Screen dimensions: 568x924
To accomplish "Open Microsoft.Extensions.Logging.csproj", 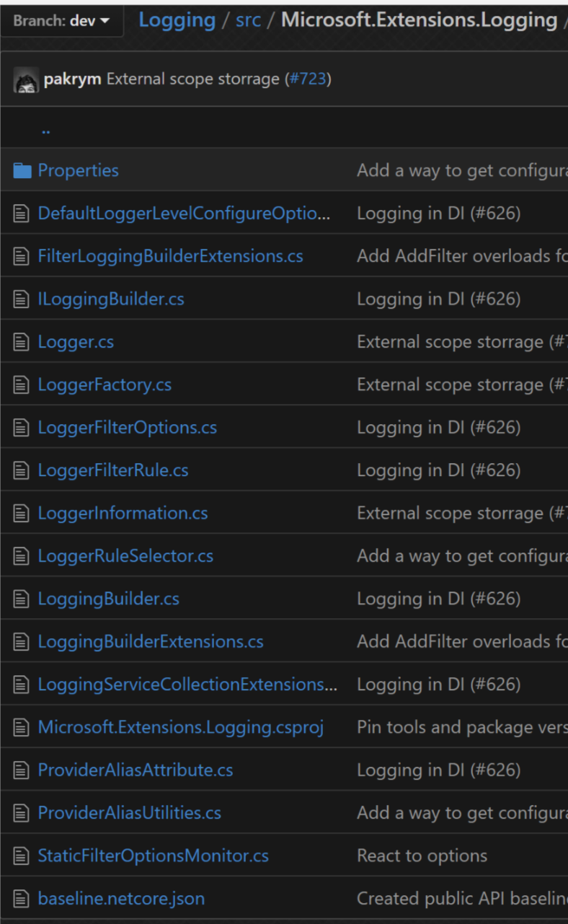I will point(181,727).
